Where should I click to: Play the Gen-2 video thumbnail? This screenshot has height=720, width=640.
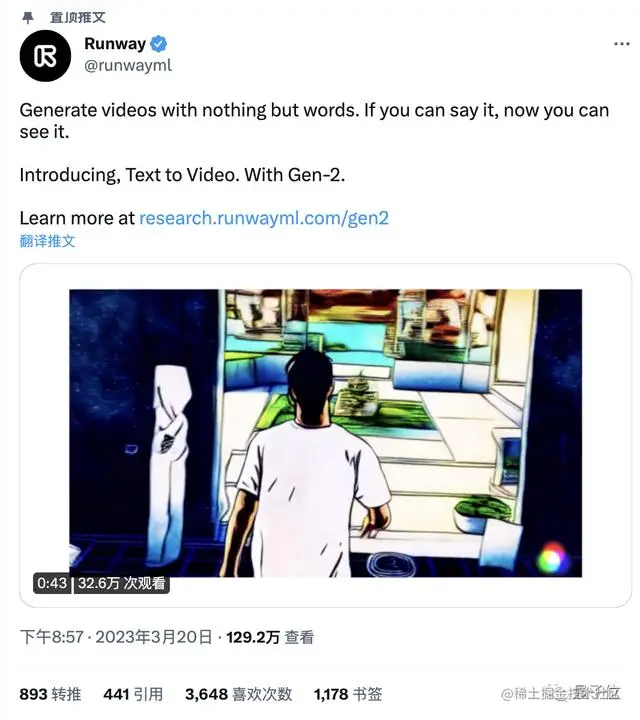(326, 433)
